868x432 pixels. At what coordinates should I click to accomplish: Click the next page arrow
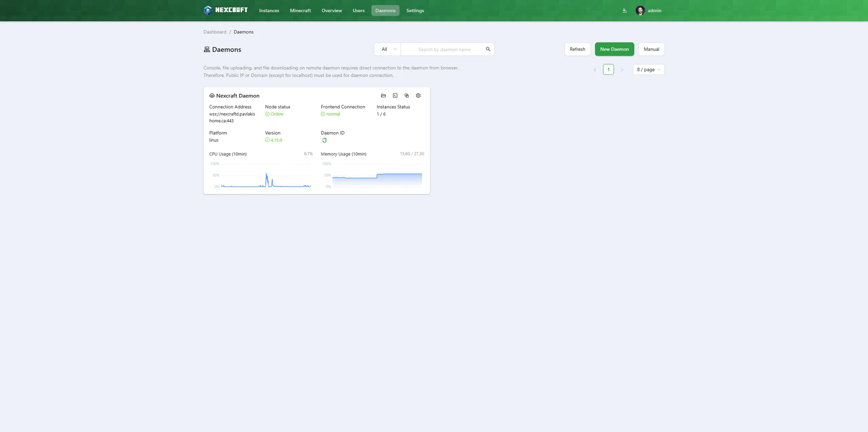pos(622,70)
